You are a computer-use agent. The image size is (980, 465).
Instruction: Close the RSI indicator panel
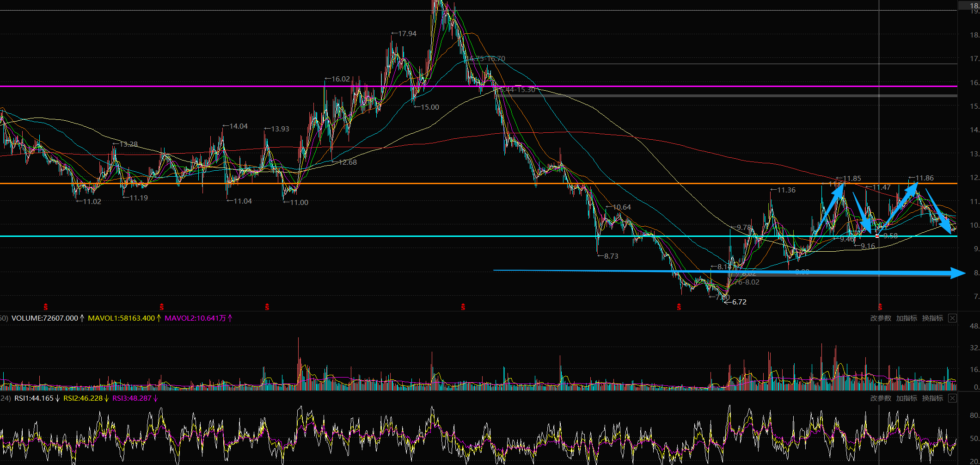(952, 398)
